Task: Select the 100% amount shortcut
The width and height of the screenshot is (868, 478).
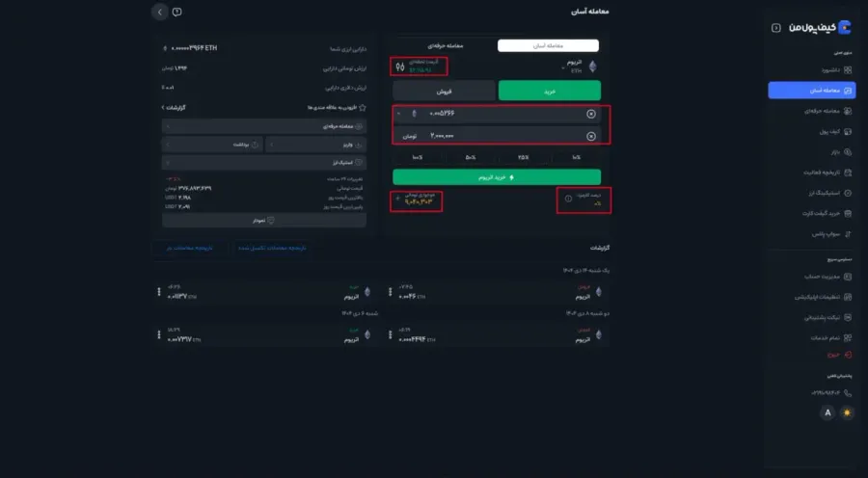Action: [418, 158]
